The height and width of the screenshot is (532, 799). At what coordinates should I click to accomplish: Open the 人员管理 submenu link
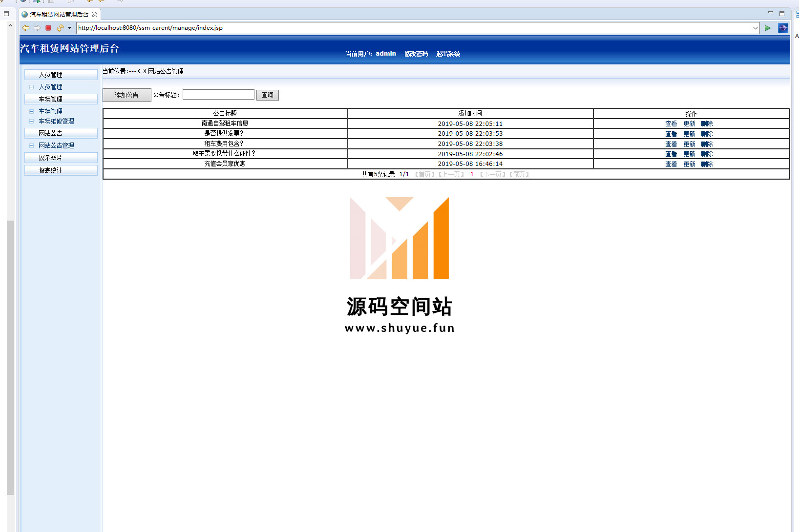tap(51, 87)
